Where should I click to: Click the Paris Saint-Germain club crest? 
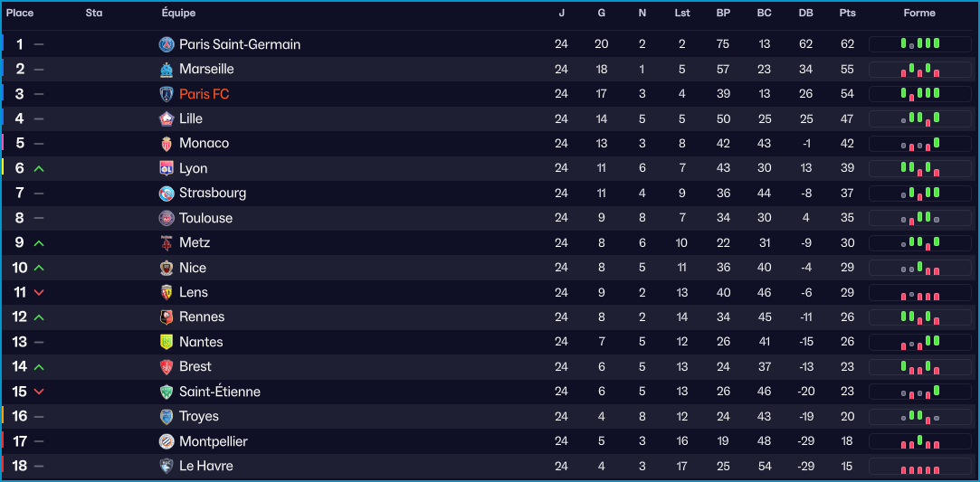(x=167, y=44)
